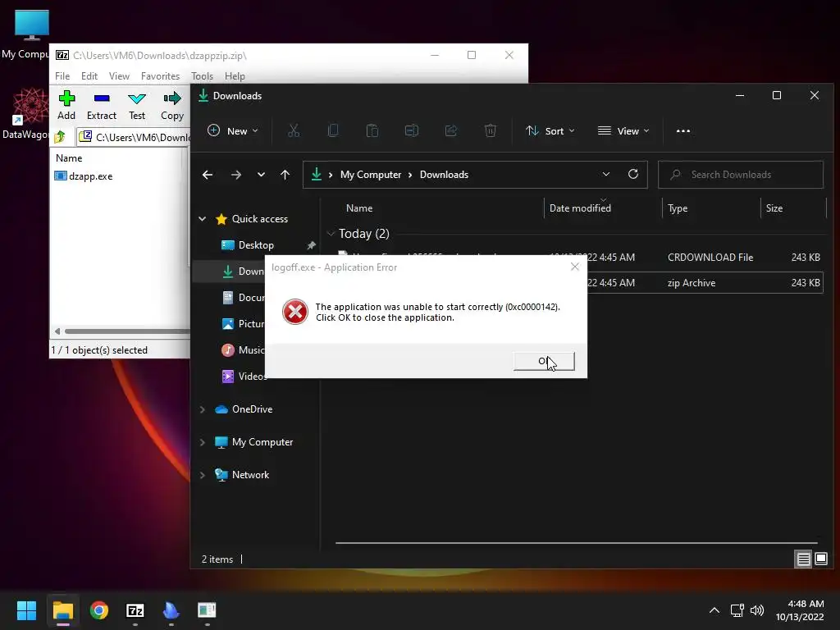Open File menu in 7-Zip
840x630 pixels.
pos(62,76)
